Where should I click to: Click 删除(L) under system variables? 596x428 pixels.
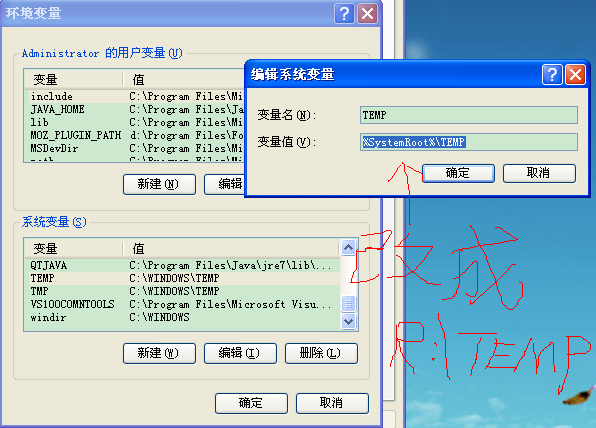[x=321, y=353]
